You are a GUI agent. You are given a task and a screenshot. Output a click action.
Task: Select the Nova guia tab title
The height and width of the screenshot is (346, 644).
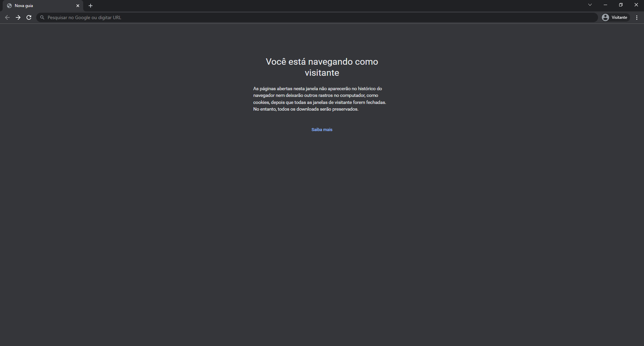tap(24, 6)
